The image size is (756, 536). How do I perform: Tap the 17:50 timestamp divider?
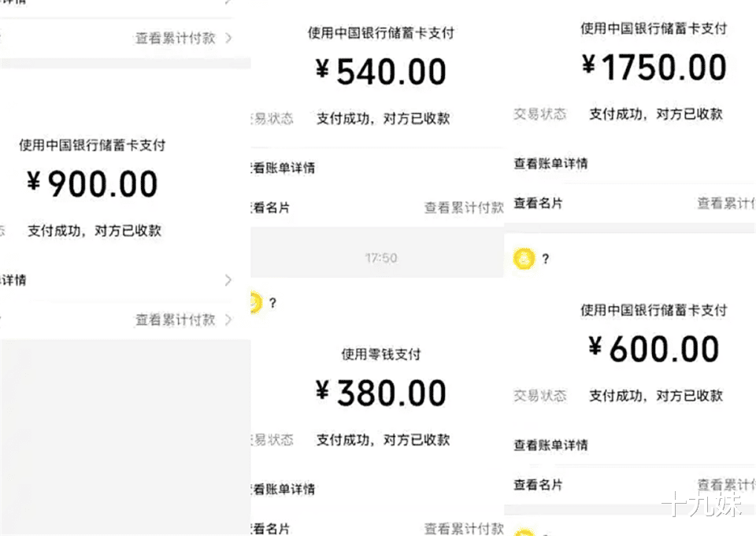pyautogui.click(x=380, y=258)
